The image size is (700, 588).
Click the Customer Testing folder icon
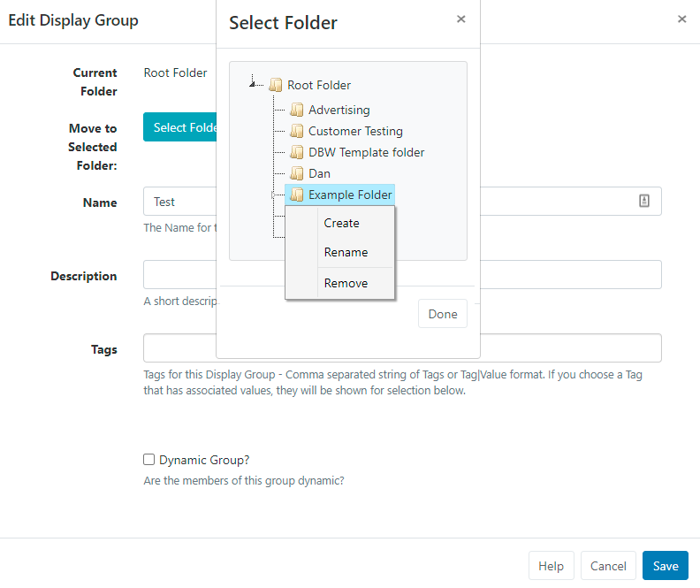(x=296, y=131)
